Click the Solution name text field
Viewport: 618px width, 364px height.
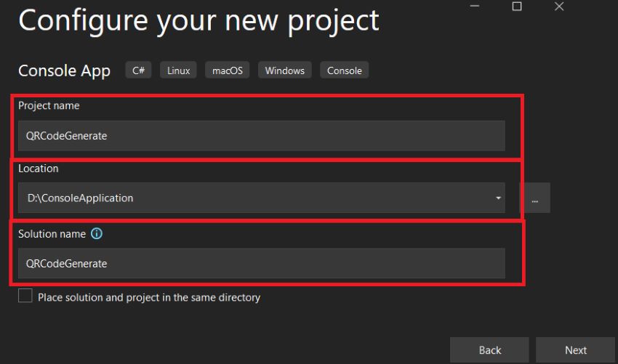click(x=261, y=264)
